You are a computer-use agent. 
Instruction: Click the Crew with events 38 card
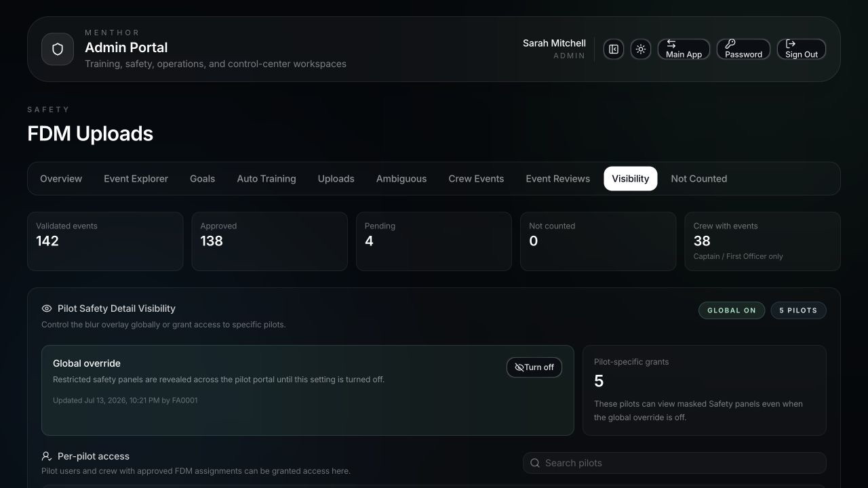click(x=762, y=241)
